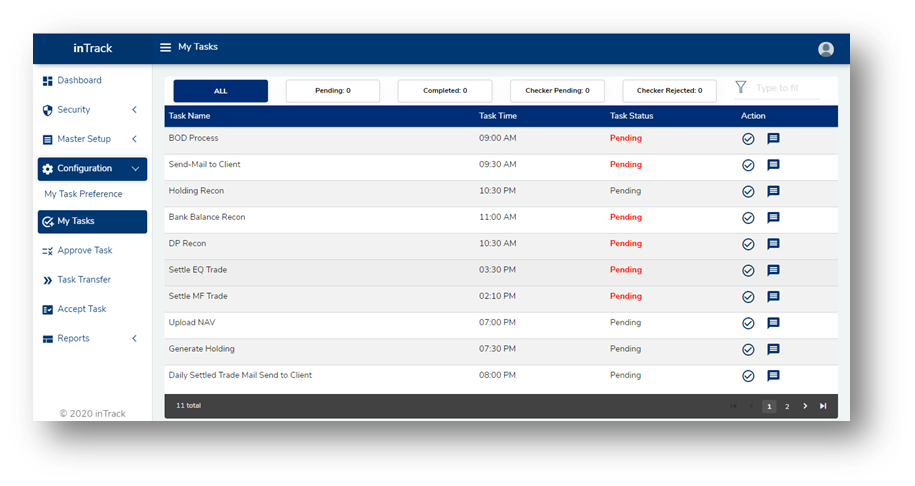Open comment icon for Generate Holding row
This screenshot has width=915, height=486.
coord(773,350)
